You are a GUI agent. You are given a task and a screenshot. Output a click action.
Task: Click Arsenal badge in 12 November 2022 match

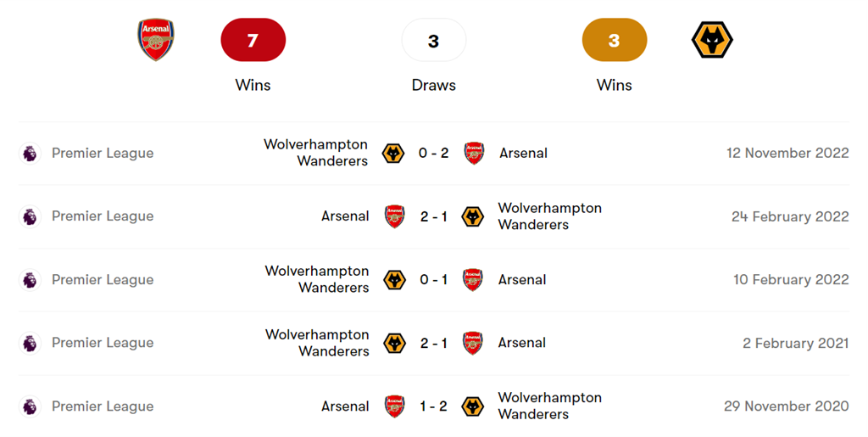click(x=475, y=154)
